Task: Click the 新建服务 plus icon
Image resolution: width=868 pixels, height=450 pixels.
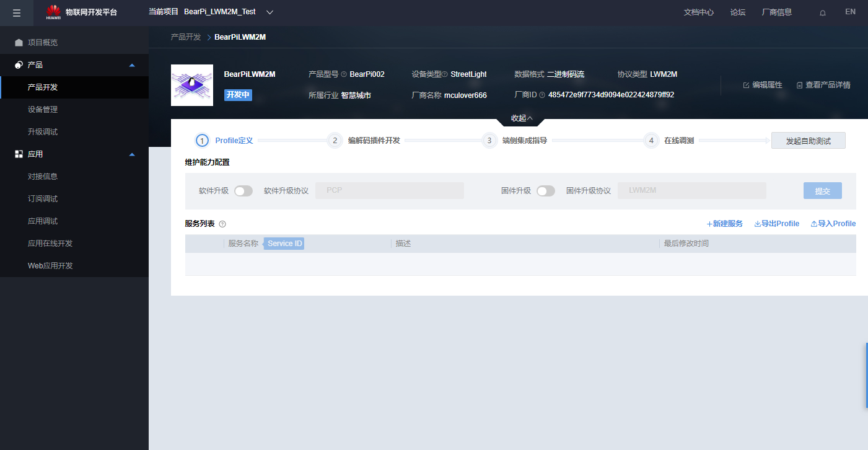Action: tap(709, 224)
